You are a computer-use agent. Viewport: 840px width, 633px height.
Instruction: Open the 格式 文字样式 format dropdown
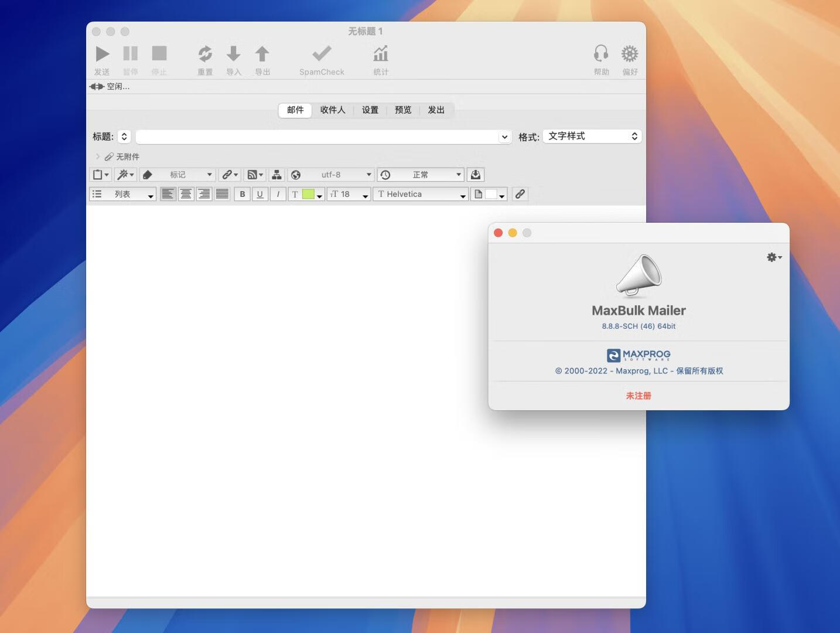coord(592,136)
